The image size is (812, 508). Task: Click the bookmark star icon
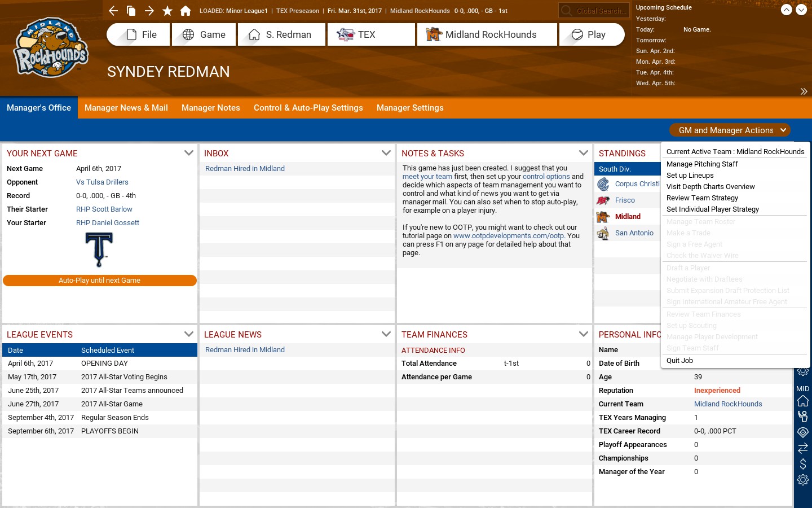click(x=167, y=11)
